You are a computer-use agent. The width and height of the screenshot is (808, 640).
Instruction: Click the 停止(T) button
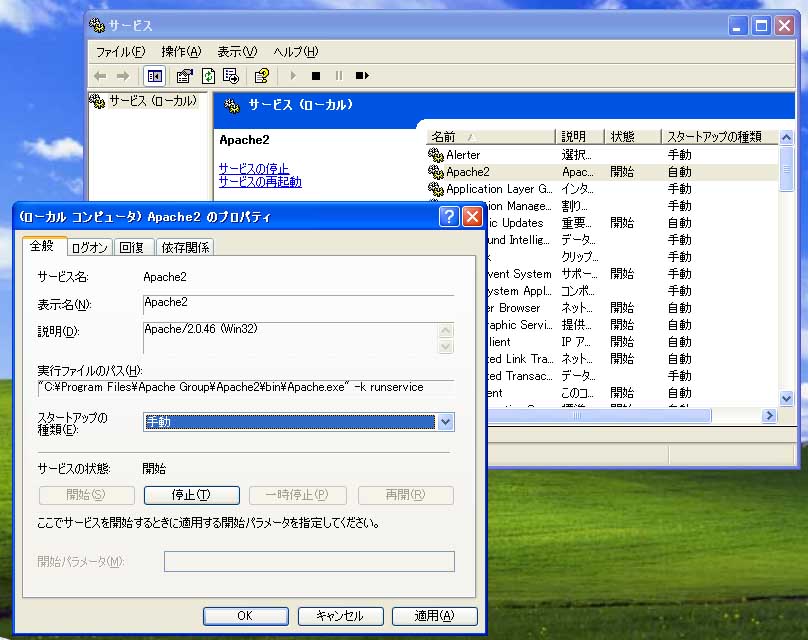click(192, 495)
